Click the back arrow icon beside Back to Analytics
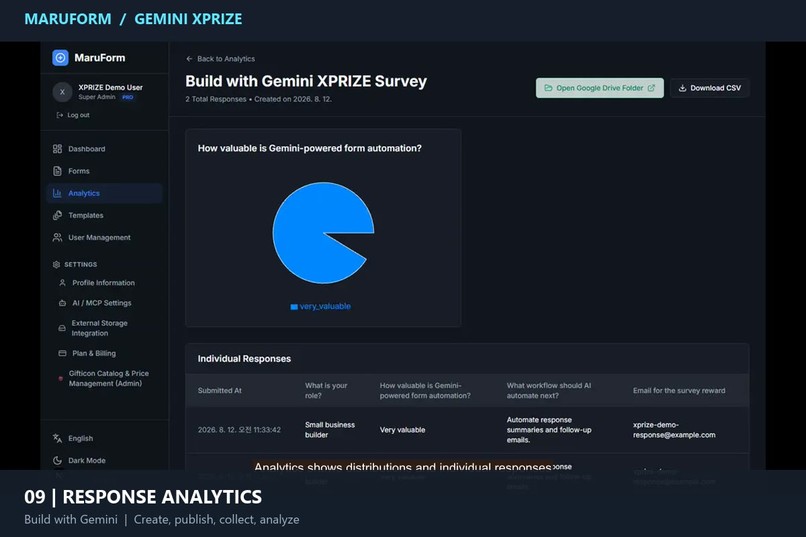 189,59
